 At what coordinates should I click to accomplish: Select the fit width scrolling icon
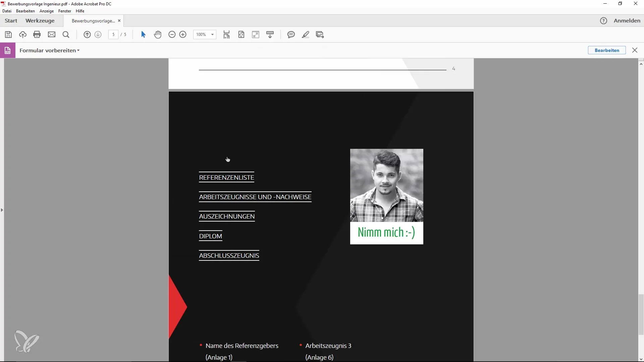227,35
